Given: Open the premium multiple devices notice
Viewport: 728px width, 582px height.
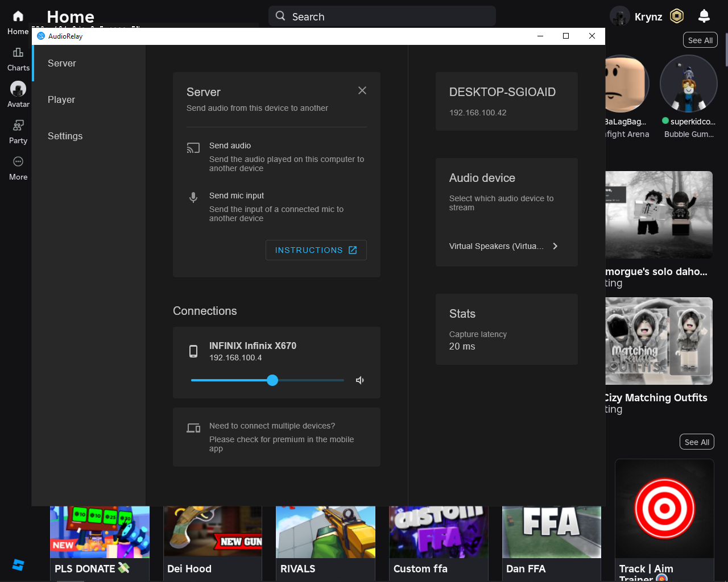Looking at the screenshot, I should (x=276, y=437).
